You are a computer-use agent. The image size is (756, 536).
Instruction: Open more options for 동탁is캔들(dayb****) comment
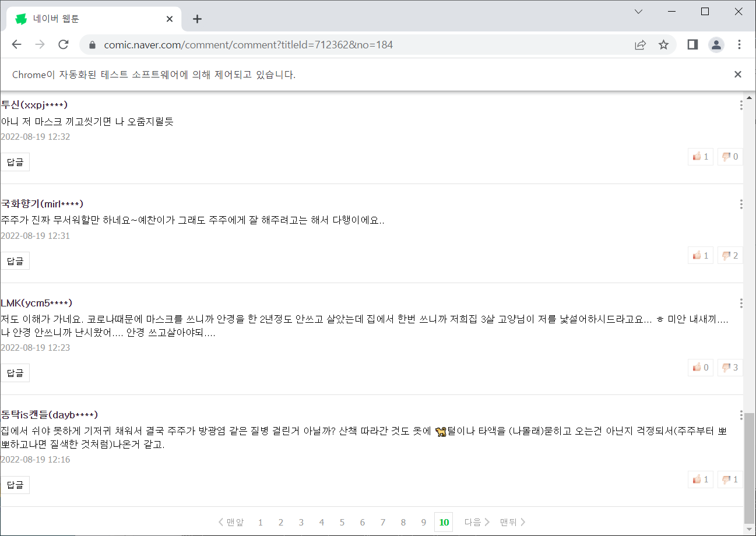741,415
